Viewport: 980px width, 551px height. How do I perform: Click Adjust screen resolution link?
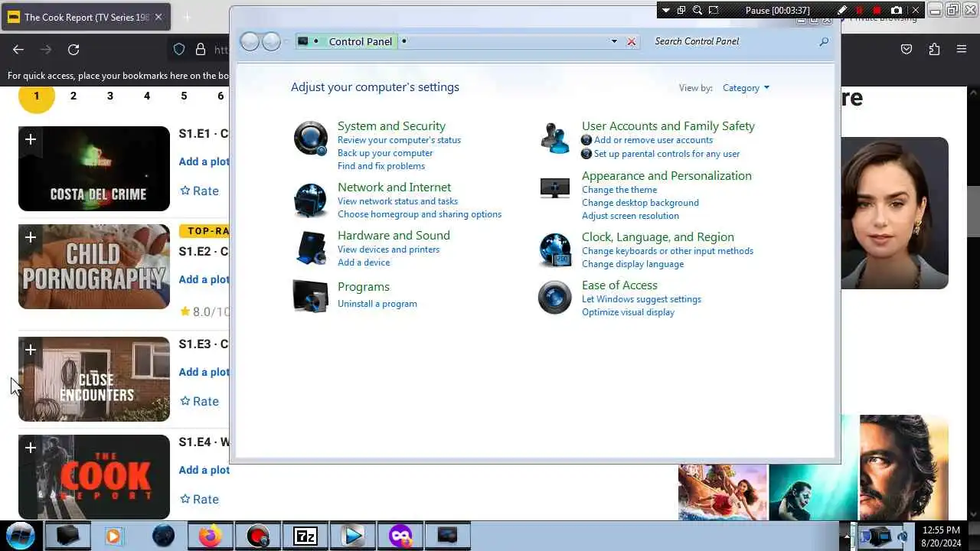pos(630,216)
